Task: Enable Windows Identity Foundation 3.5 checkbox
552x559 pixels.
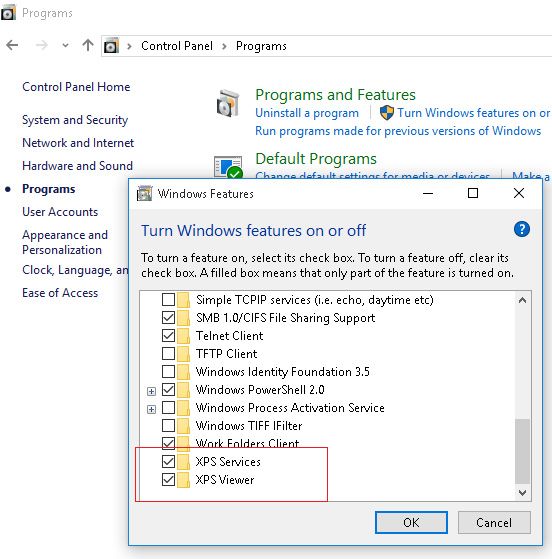Action: point(168,371)
